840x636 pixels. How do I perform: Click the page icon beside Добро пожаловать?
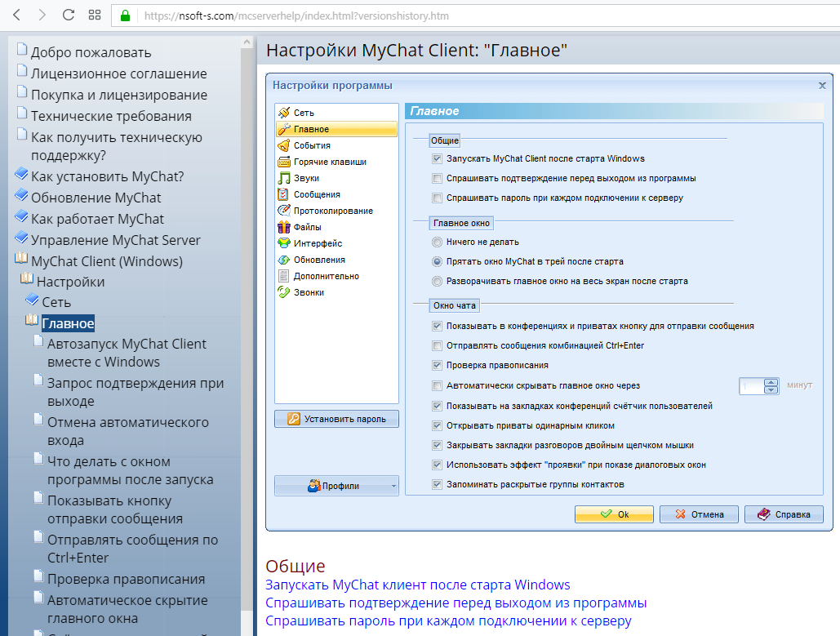22,49
